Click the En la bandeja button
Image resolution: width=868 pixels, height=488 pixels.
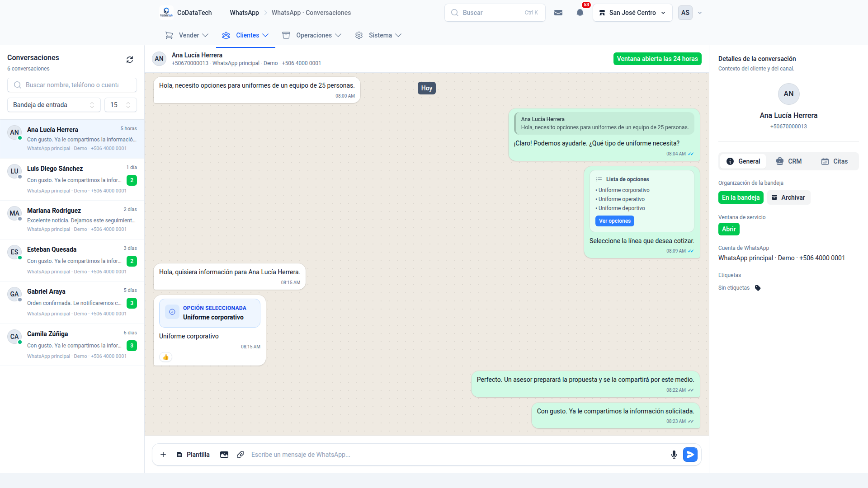pos(741,197)
